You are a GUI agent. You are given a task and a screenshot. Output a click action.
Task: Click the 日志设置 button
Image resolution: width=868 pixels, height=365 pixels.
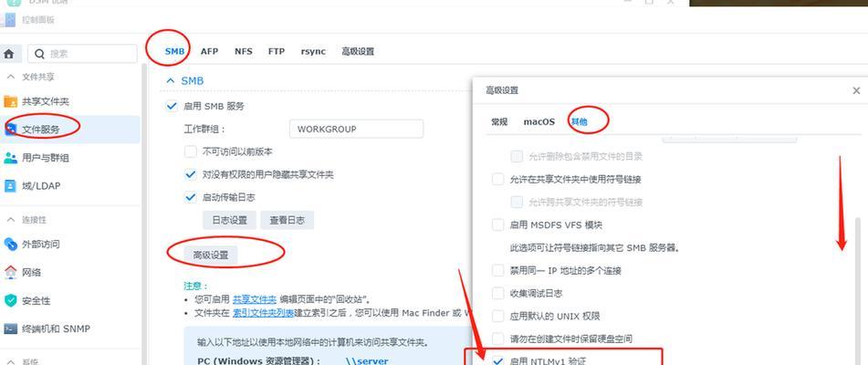click(x=230, y=220)
